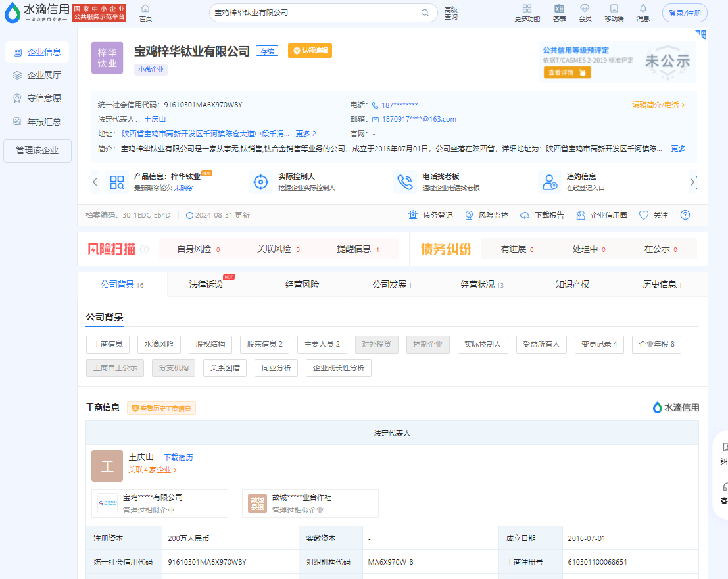Click the 股东信息 2 button
Screen dimensions: 728x579
[264, 344]
